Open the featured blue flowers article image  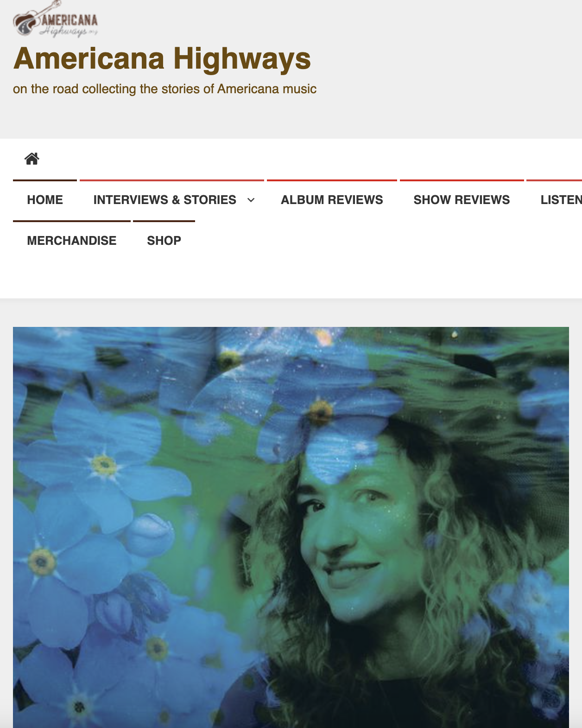pyautogui.click(x=291, y=527)
